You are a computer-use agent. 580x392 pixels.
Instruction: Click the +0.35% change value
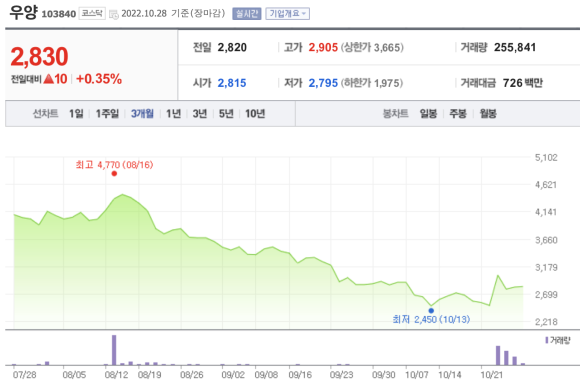pos(99,79)
